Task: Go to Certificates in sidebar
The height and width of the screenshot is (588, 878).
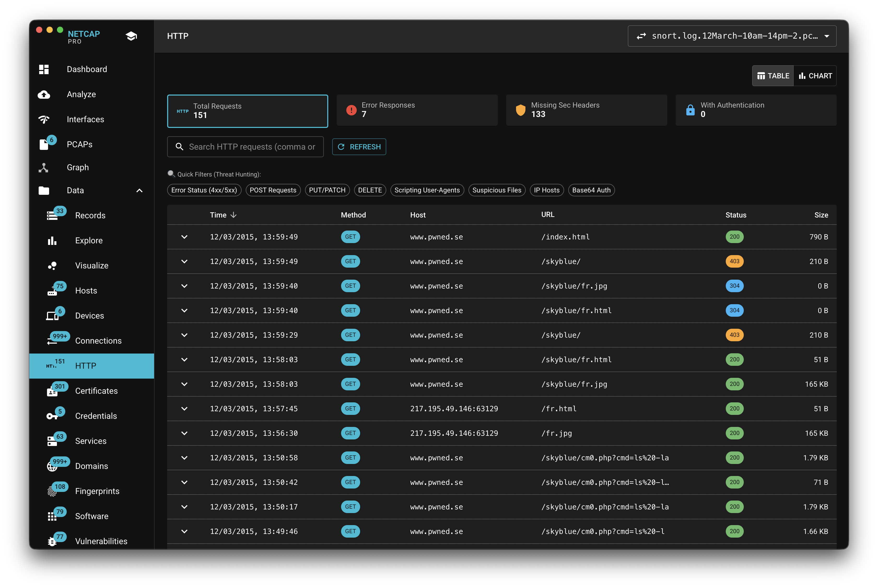Action: pyautogui.click(x=91, y=391)
